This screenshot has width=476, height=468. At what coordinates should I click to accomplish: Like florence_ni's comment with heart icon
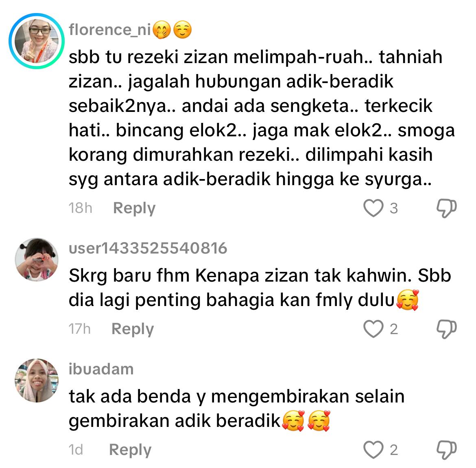tap(373, 208)
